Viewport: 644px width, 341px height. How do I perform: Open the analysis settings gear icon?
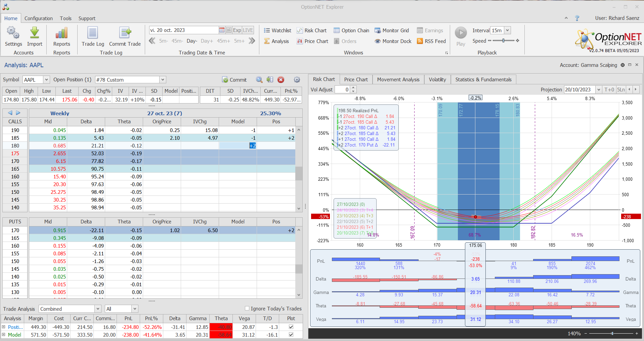coord(297,80)
